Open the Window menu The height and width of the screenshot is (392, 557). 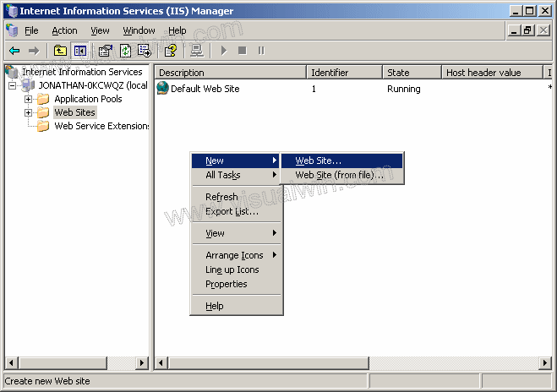[x=139, y=31]
